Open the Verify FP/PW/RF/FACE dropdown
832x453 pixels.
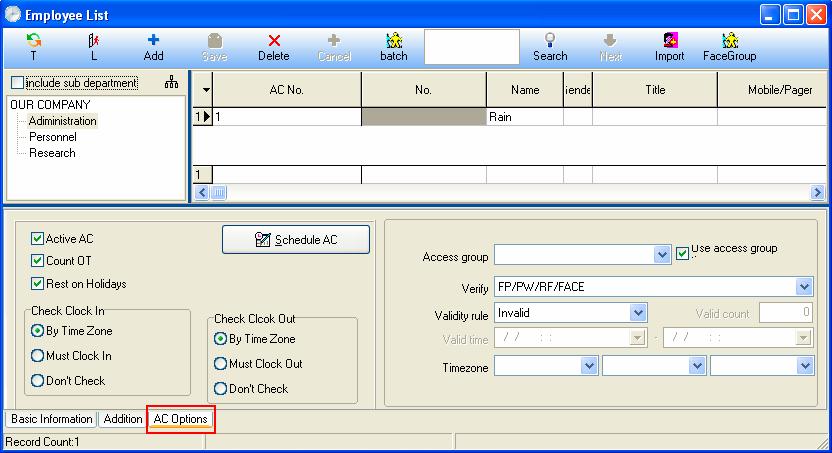pos(804,287)
